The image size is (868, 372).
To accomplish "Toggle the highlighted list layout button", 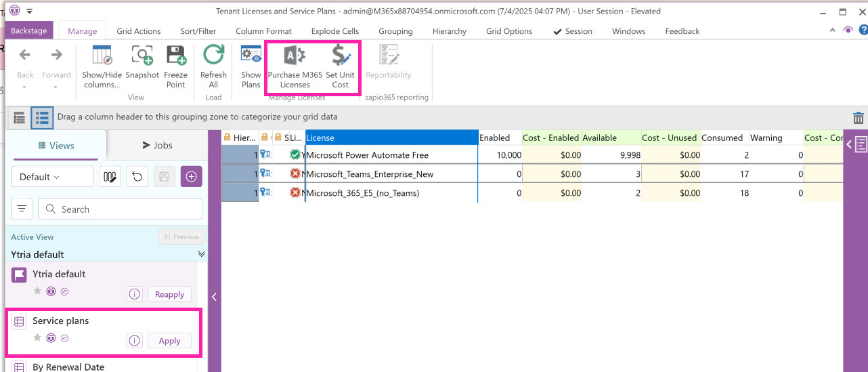I will pyautogui.click(x=42, y=118).
